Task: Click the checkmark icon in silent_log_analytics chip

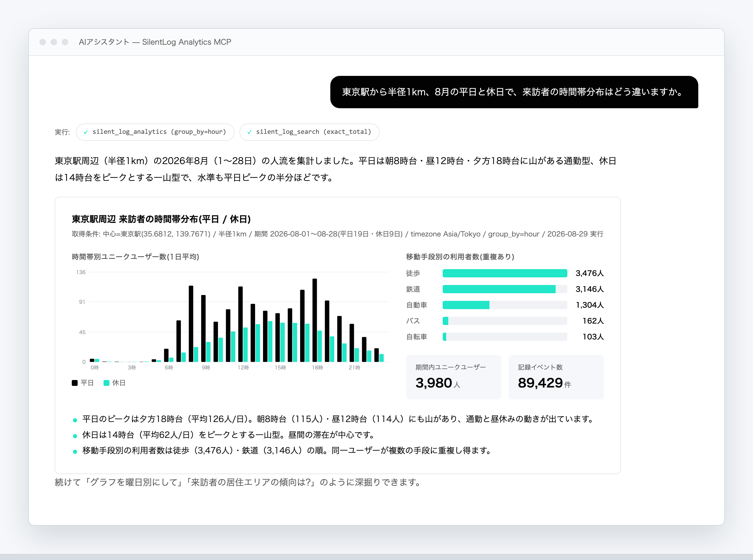Action: pyautogui.click(x=86, y=132)
